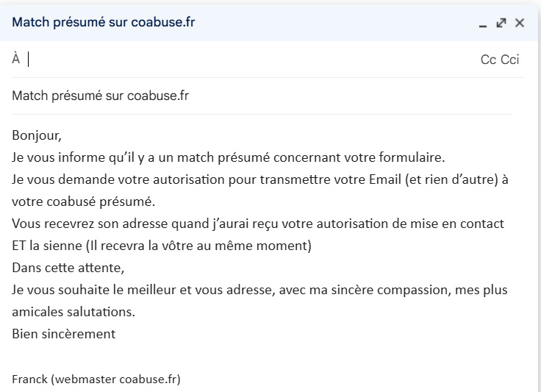Add Cci hidden recipients
Screen dimensions: 541x392
[510, 60]
